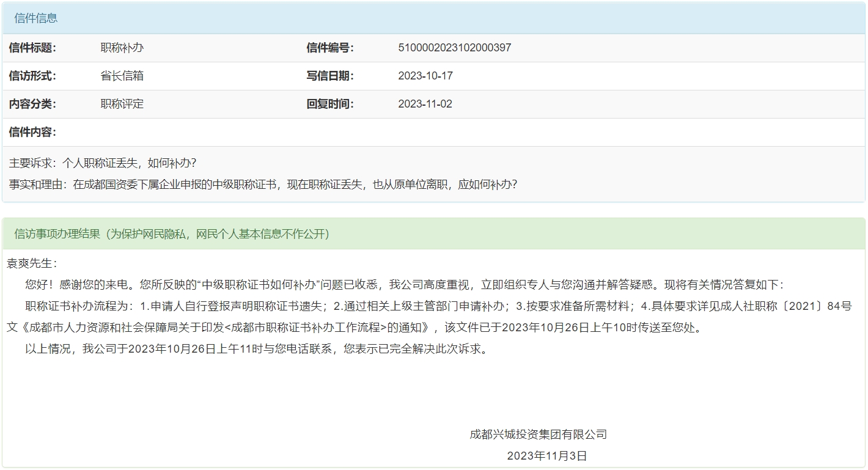Click the 信件标题 label

[x=32, y=48]
